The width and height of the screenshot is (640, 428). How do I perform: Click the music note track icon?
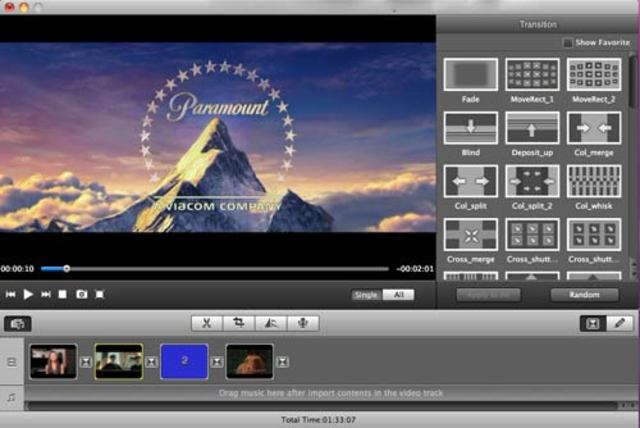[x=11, y=397]
